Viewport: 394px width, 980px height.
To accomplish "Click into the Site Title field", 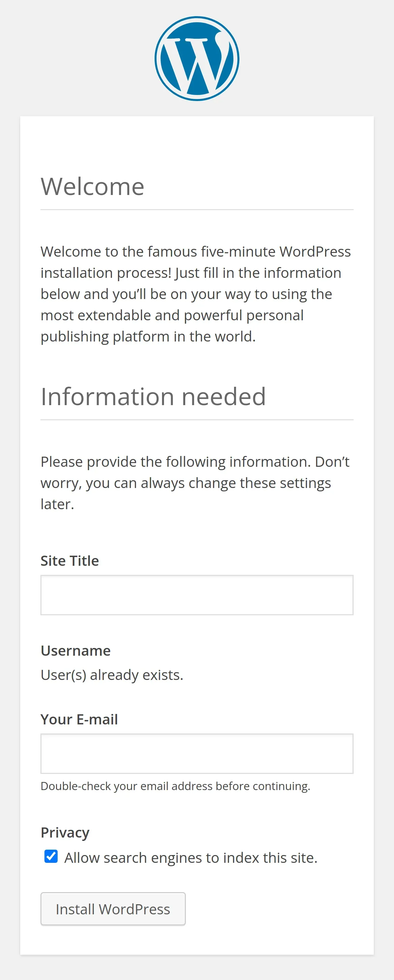I will [x=197, y=595].
